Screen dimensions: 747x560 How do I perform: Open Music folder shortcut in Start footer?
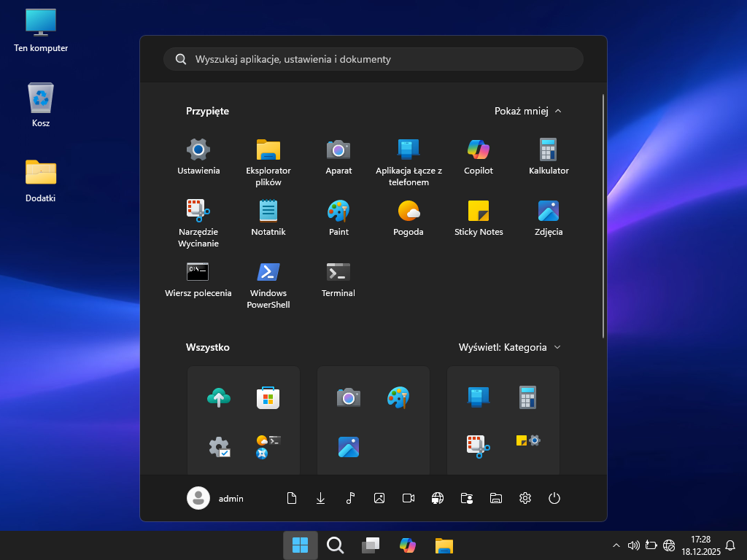(350, 498)
